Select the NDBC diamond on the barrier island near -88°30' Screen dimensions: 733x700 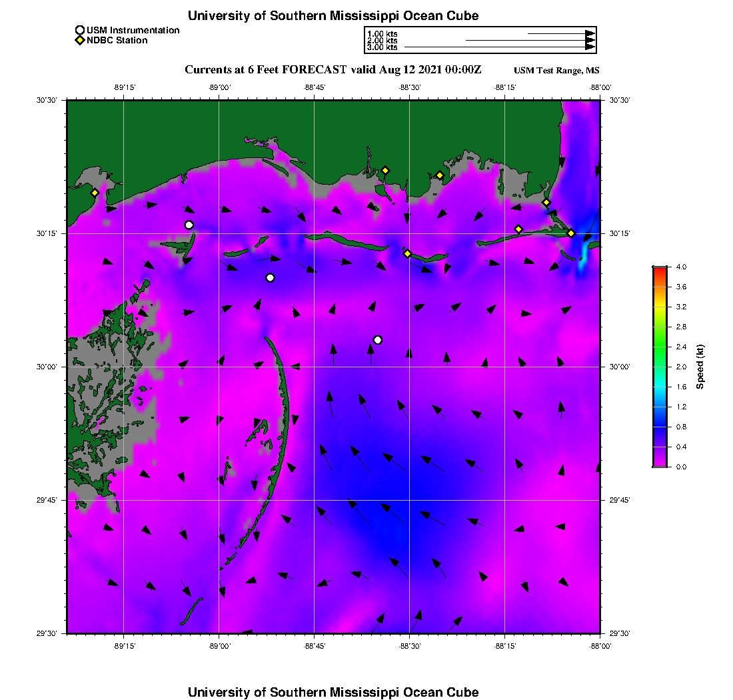408,253
